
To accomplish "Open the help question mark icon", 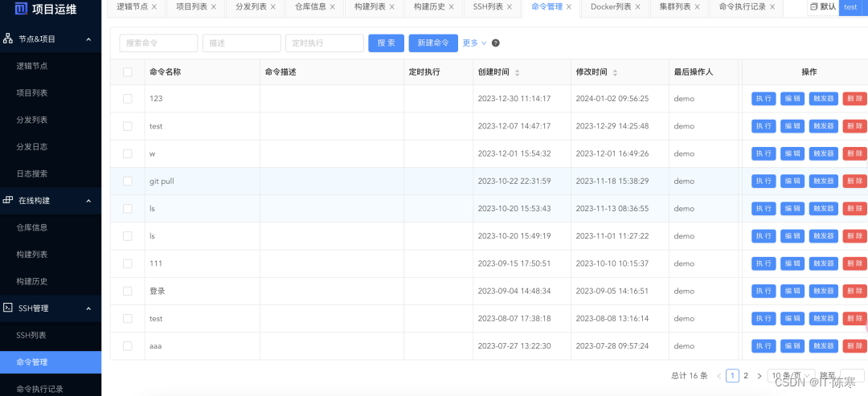I will [x=496, y=43].
